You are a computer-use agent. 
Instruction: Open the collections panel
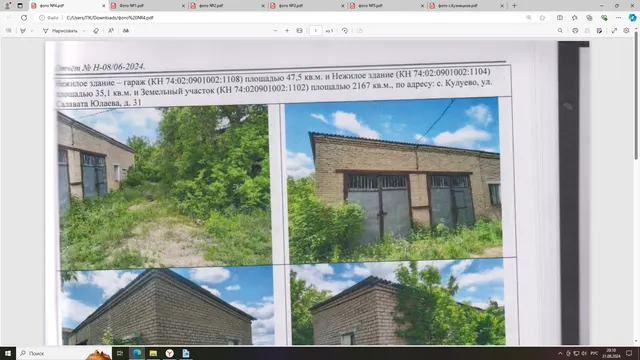pyautogui.click(x=589, y=18)
